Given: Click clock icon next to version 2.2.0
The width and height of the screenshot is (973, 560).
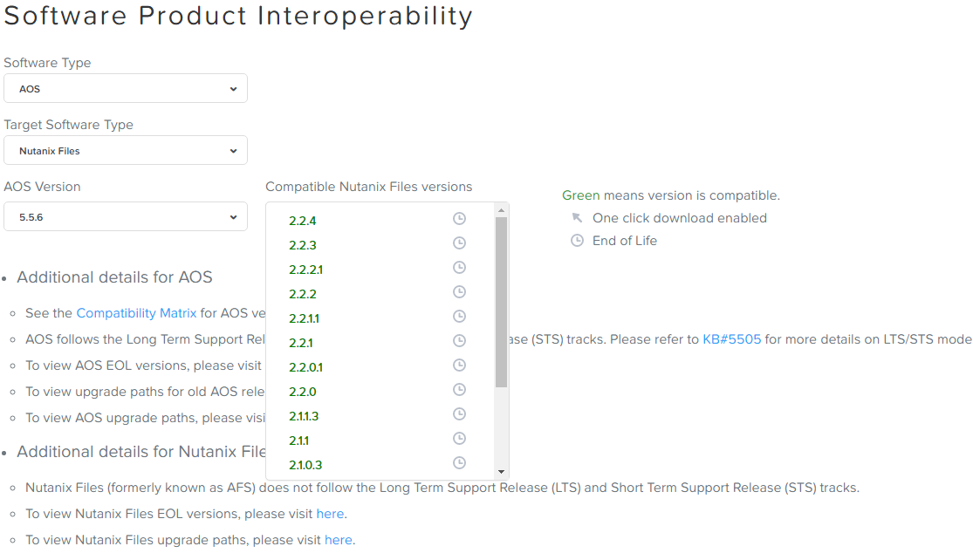Looking at the screenshot, I should point(459,389).
